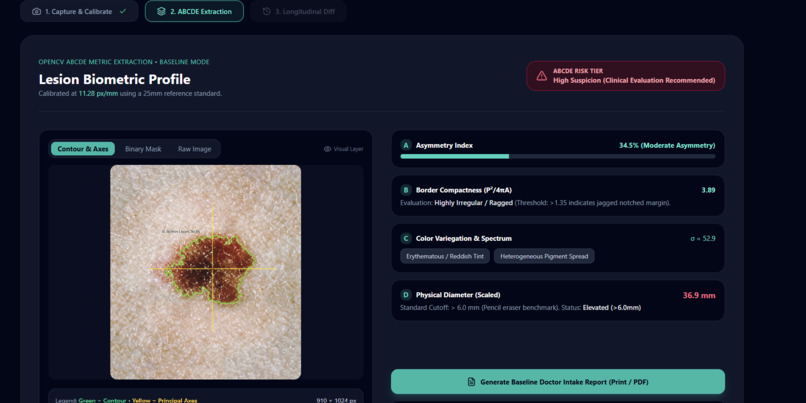Switch view to Binary Mask
Image resolution: width=806 pixels, height=403 pixels.
pos(143,149)
